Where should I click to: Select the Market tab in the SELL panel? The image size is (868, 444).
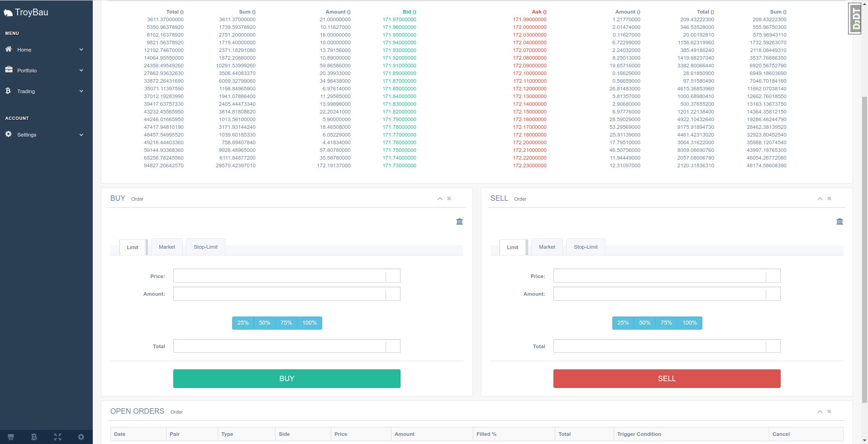[x=547, y=247]
